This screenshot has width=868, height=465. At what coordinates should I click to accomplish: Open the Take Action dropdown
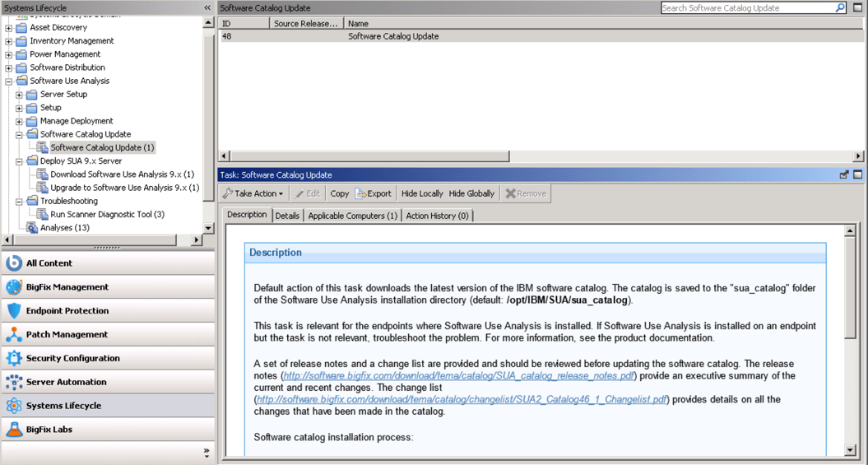pyautogui.click(x=253, y=194)
